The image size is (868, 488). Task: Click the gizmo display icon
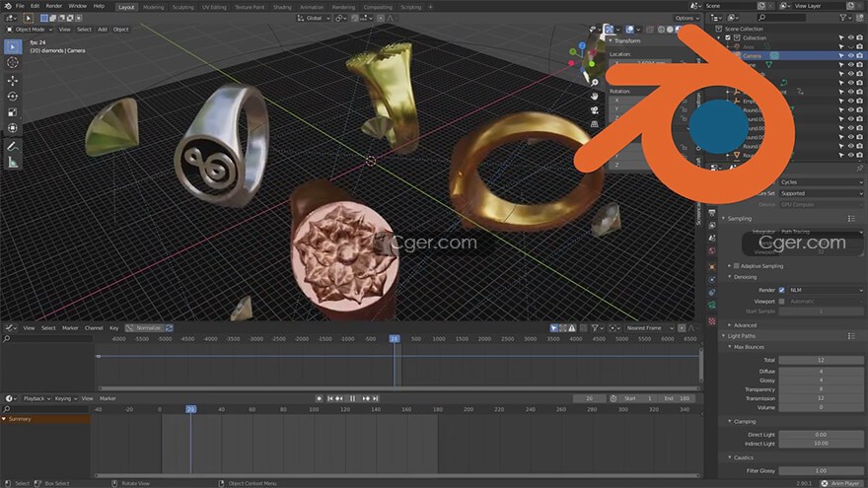[x=608, y=30]
